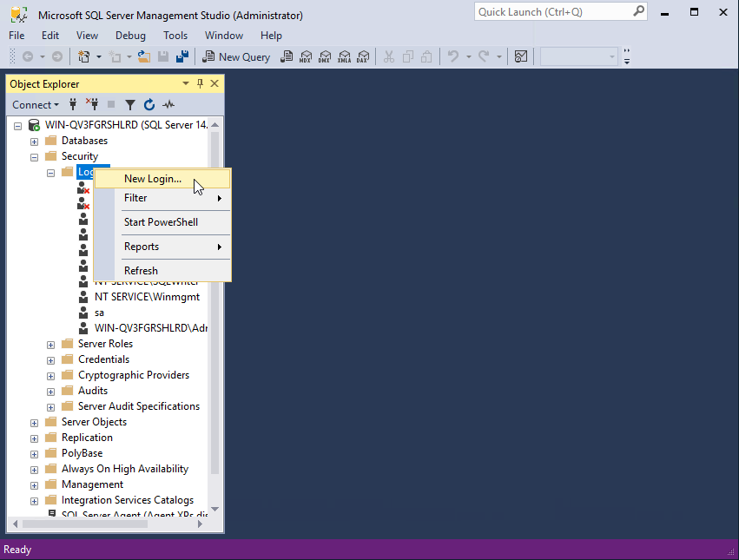Toggle Auto Hide pin on Object Explorer
The image size is (739, 560).
[201, 84]
